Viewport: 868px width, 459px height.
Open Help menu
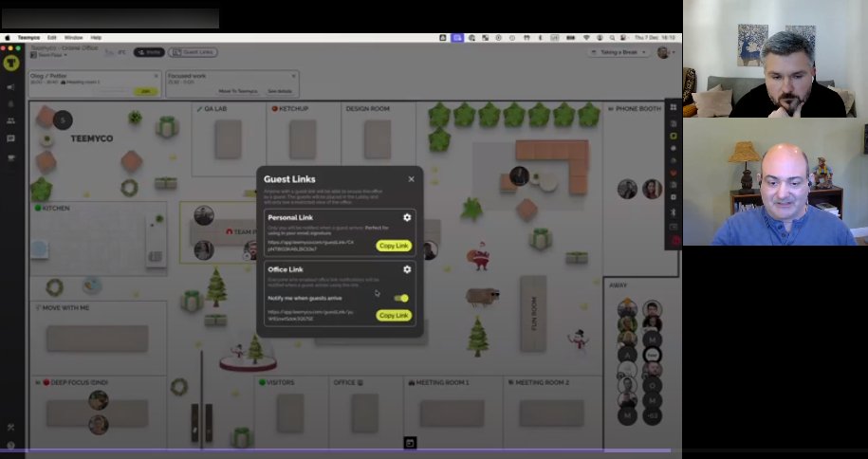coord(96,38)
